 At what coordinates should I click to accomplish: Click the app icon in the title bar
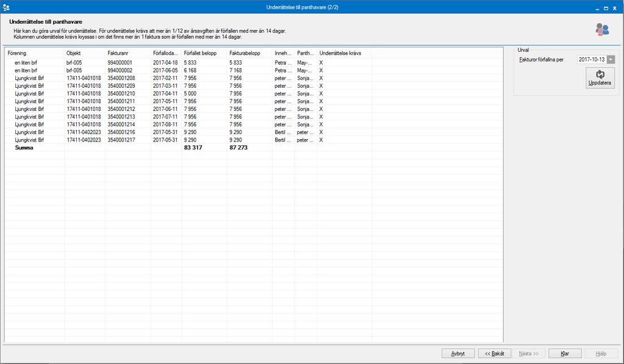coord(6,7)
